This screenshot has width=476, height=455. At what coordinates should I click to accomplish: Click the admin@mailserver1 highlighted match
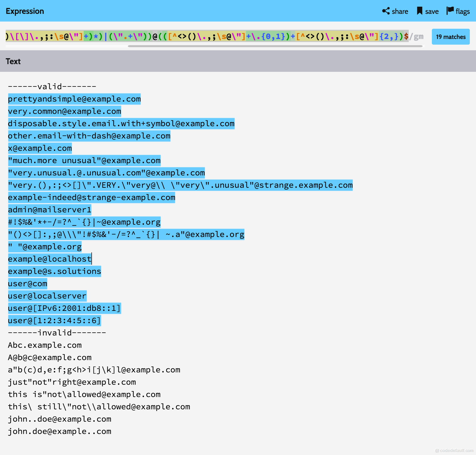(x=50, y=210)
